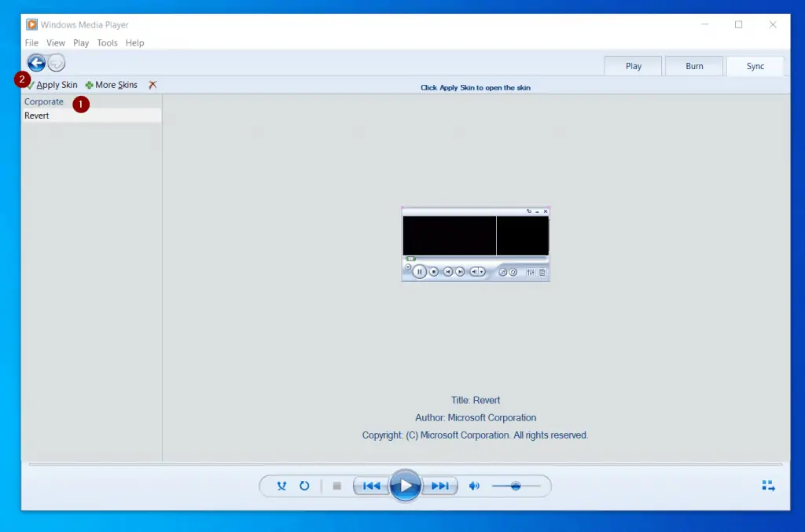Skip to the next track
This screenshot has width=805, height=532.
440,486
